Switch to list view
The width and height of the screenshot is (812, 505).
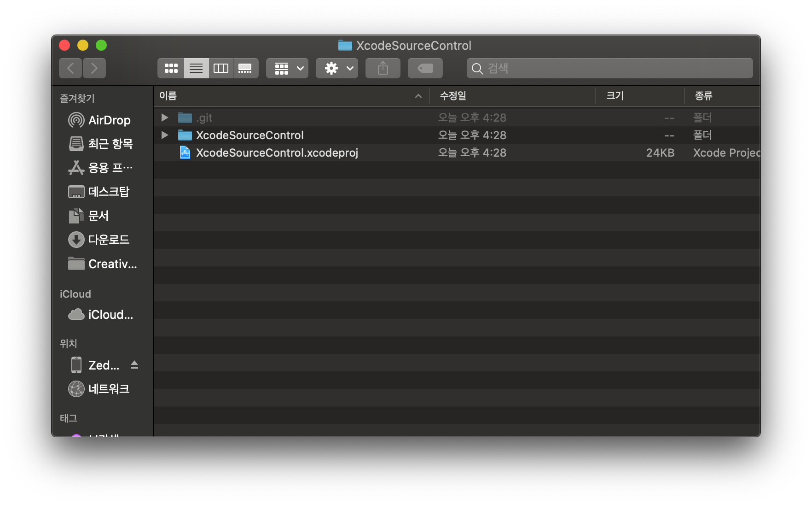196,68
